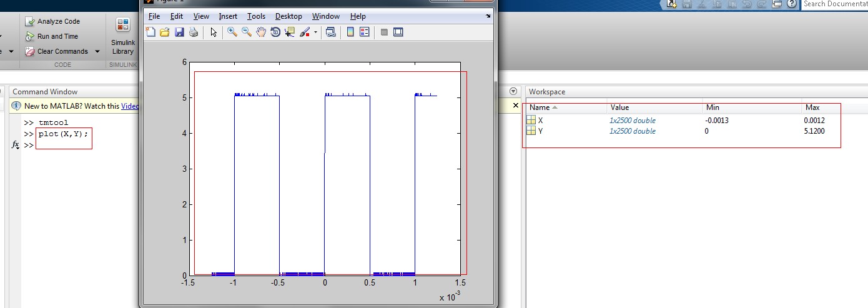868x308 pixels.
Task: Open the Clear Commands dropdown arrow
Action: click(97, 51)
